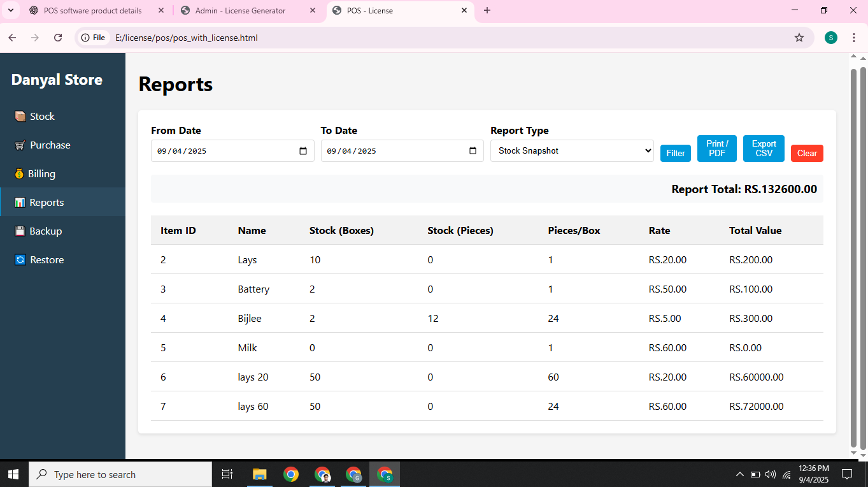
Task: Click the From Date input field
Action: click(232, 151)
